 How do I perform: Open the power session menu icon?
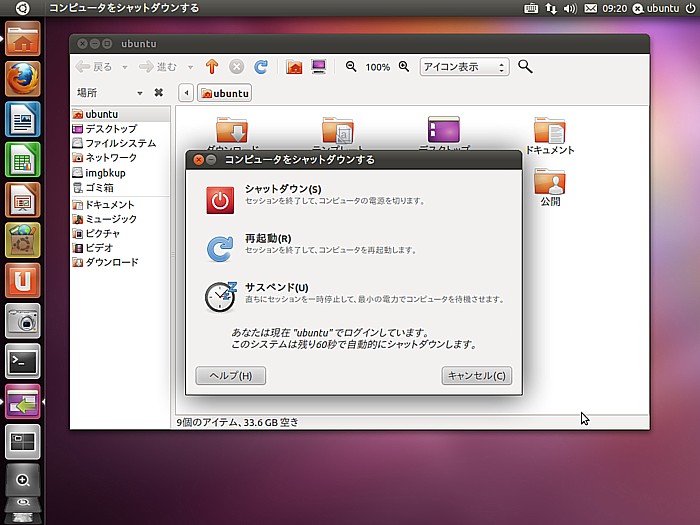(x=690, y=8)
